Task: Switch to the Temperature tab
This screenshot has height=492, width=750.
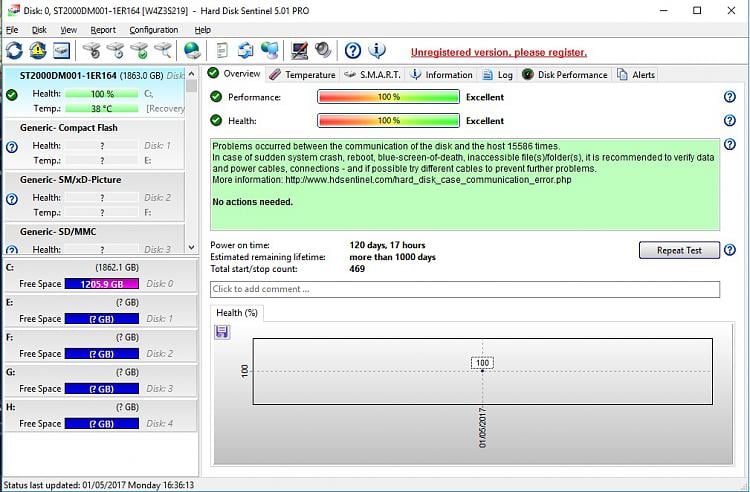Action: [302, 75]
